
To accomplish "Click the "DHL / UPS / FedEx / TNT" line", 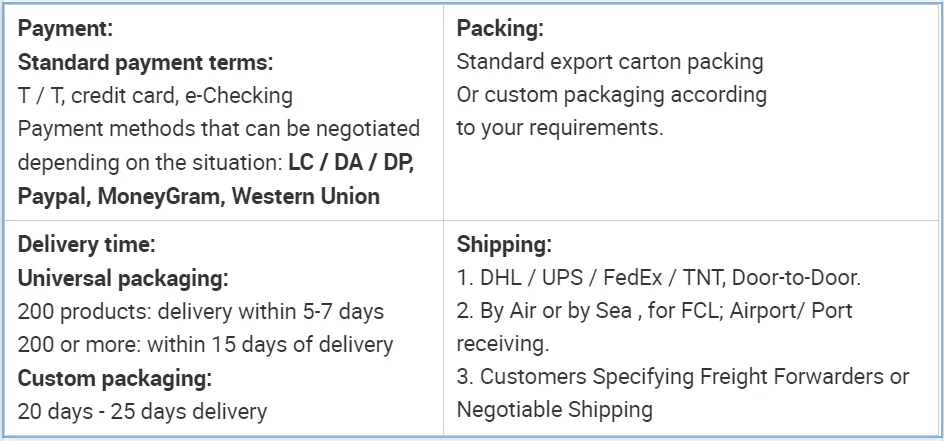I will point(658,277).
